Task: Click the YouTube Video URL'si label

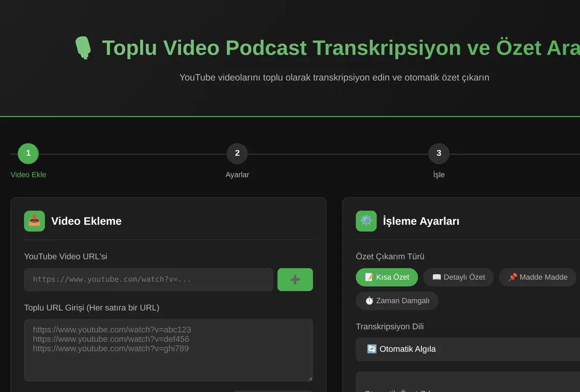Action: point(66,257)
